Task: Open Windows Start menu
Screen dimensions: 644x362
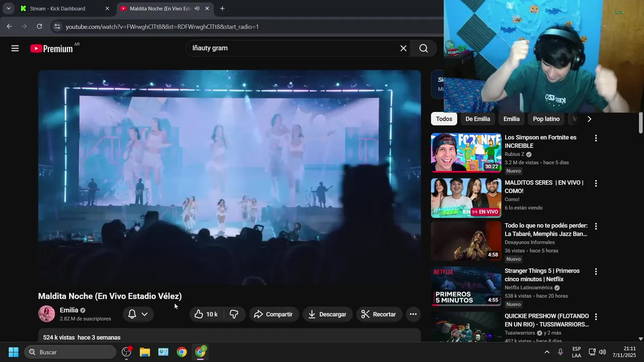Action: [14, 352]
